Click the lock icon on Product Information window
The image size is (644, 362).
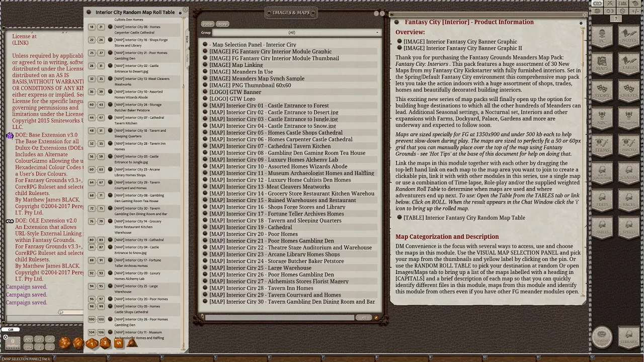point(581,23)
